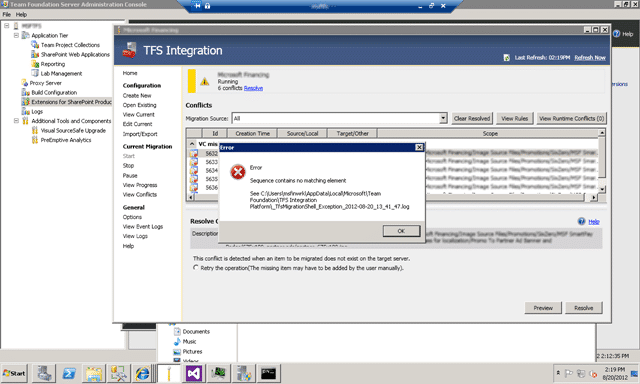Open Internet Explorer from taskbar
Viewport: 640px width, 384px height.
tap(142, 373)
